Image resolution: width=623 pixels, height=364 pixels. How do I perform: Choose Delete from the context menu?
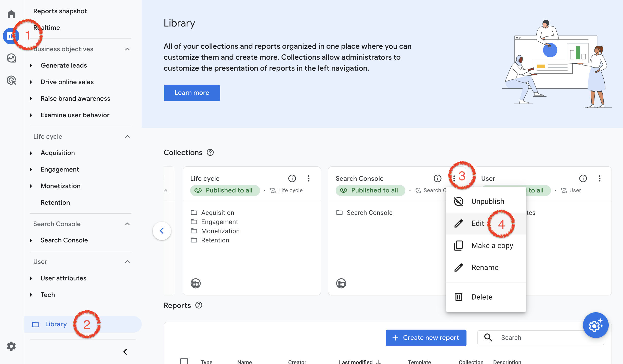pyautogui.click(x=482, y=297)
